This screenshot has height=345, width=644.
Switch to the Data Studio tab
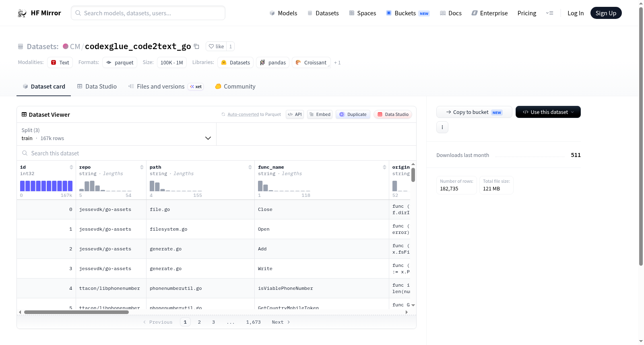tap(97, 87)
